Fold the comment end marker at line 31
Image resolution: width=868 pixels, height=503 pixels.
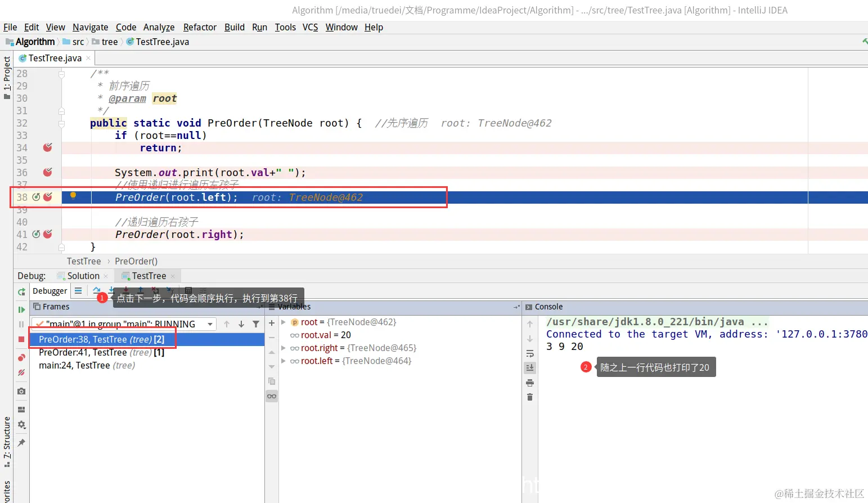tap(62, 111)
